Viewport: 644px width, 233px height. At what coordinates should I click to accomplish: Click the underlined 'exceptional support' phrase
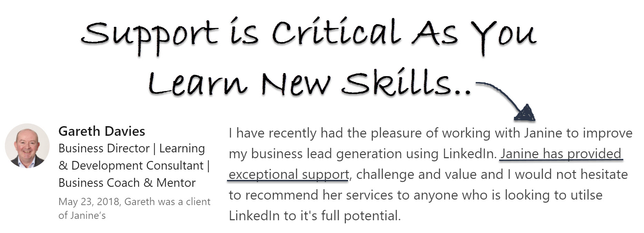pyautogui.click(x=289, y=174)
